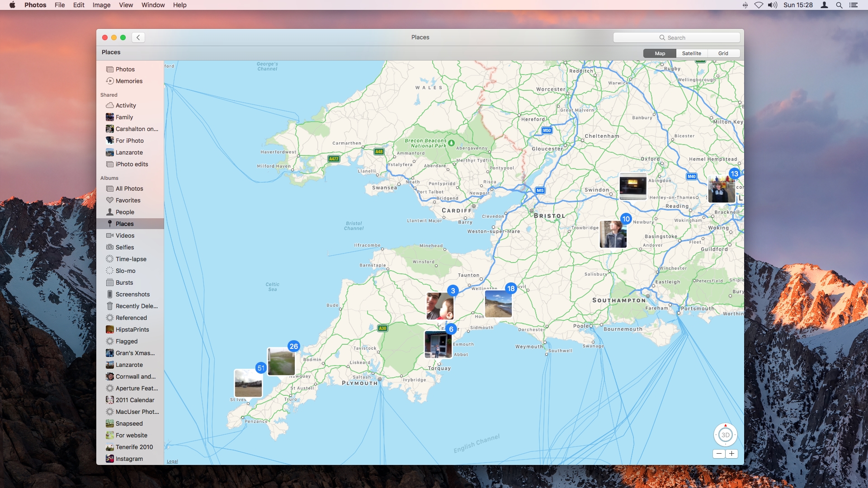Open the Videos album icon
Image resolution: width=868 pixels, height=488 pixels.
click(x=109, y=235)
